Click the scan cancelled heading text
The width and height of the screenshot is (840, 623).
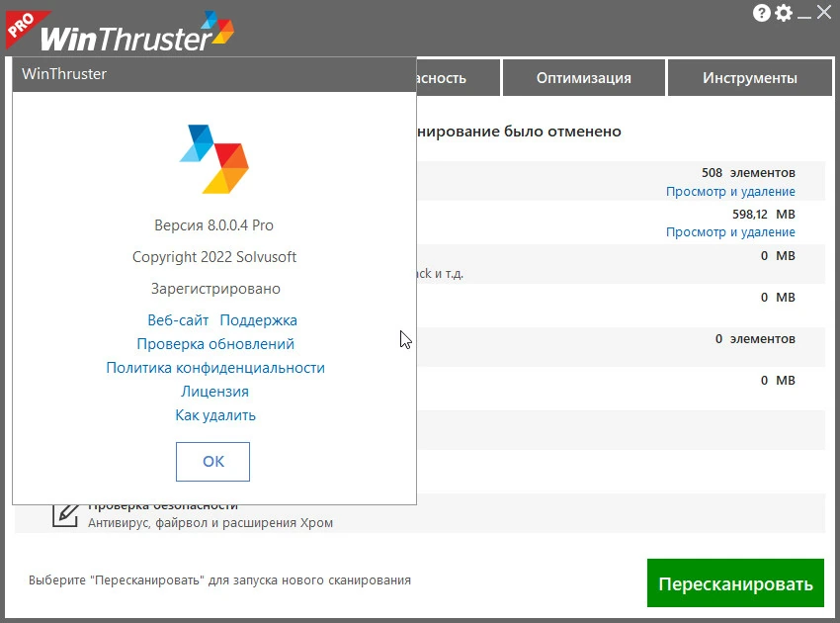tap(519, 132)
